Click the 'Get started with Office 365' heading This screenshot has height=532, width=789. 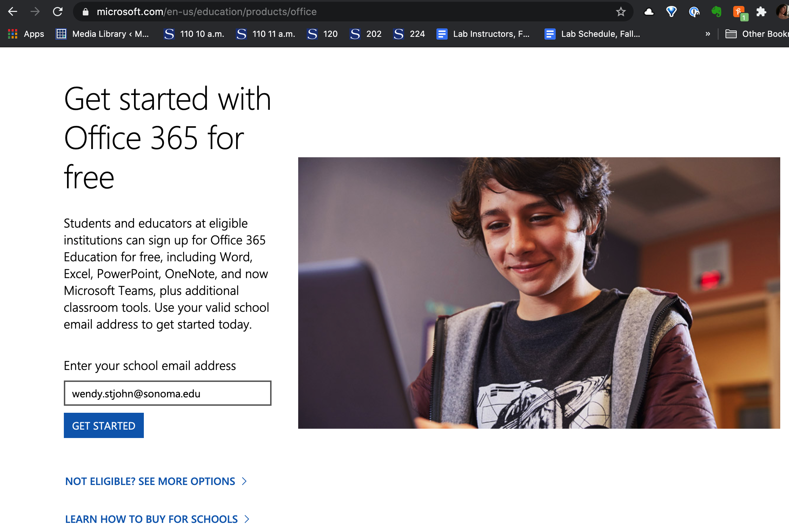167,138
